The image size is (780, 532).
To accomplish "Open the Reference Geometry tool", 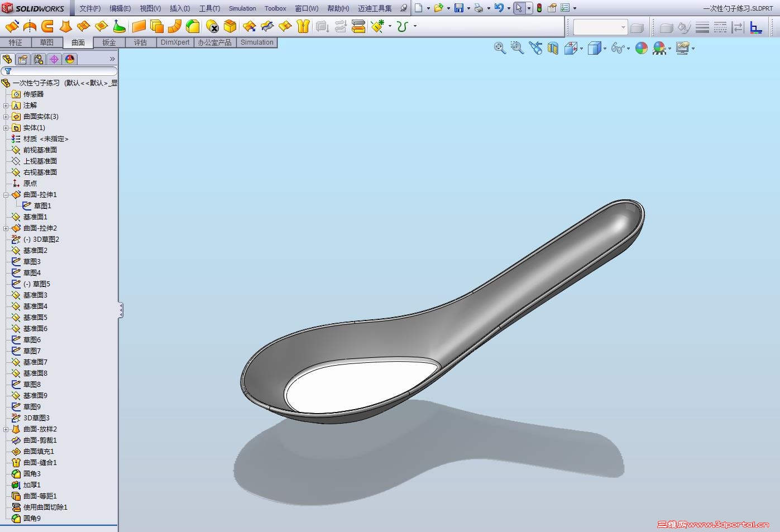I will (x=378, y=26).
